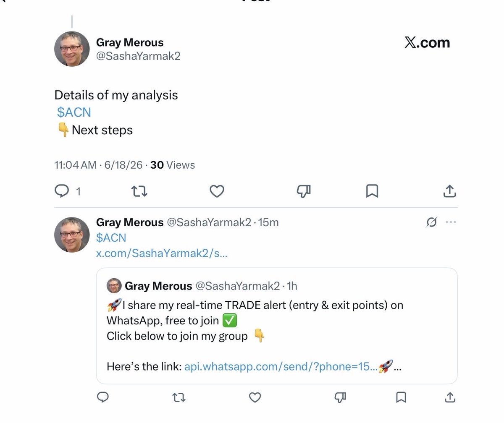
Task: Open the api.whatsapp.com link in quoted post
Action: point(281,366)
